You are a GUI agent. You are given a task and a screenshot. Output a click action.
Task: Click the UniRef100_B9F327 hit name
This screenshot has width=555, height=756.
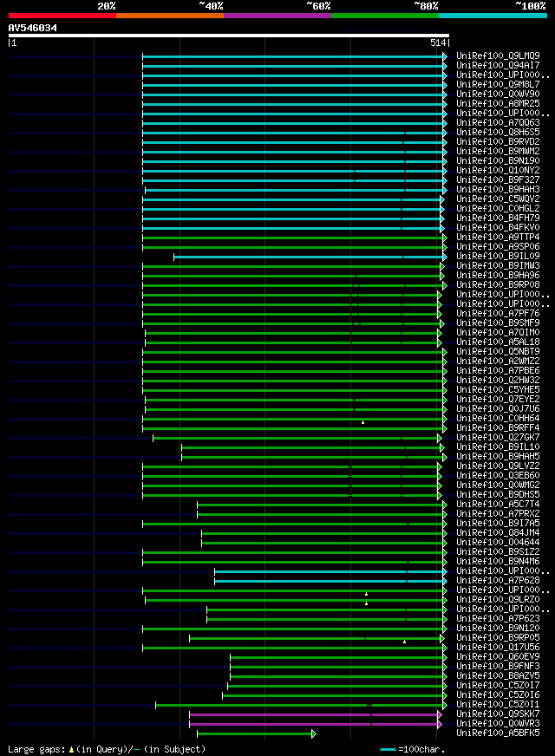[498, 179]
